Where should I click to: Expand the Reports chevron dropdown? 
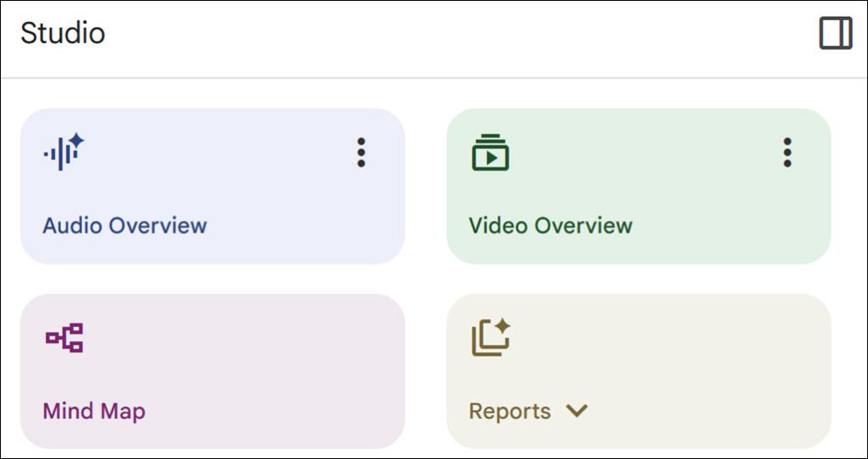tap(576, 411)
